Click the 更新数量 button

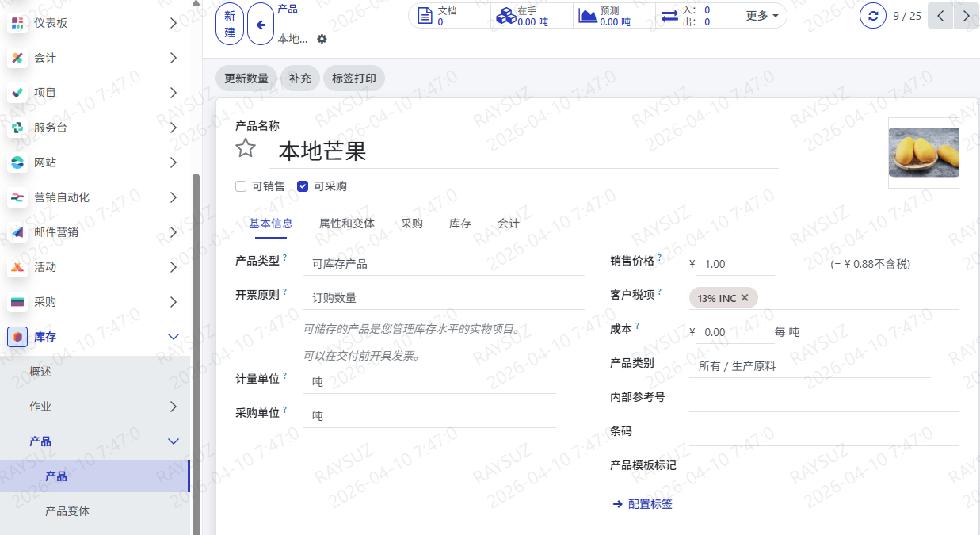click(246, 78)
